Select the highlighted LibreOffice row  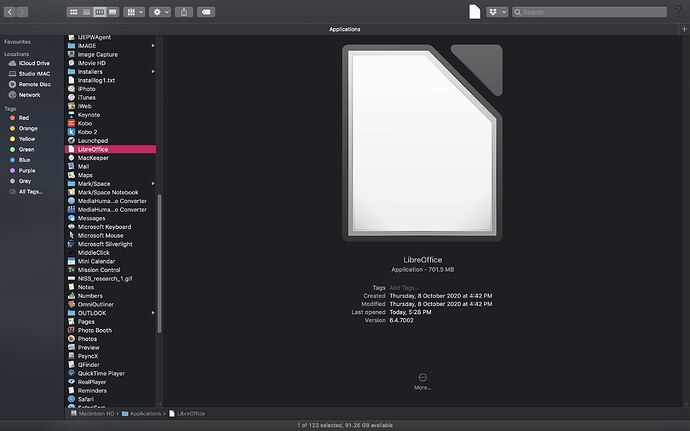point(110,149)
